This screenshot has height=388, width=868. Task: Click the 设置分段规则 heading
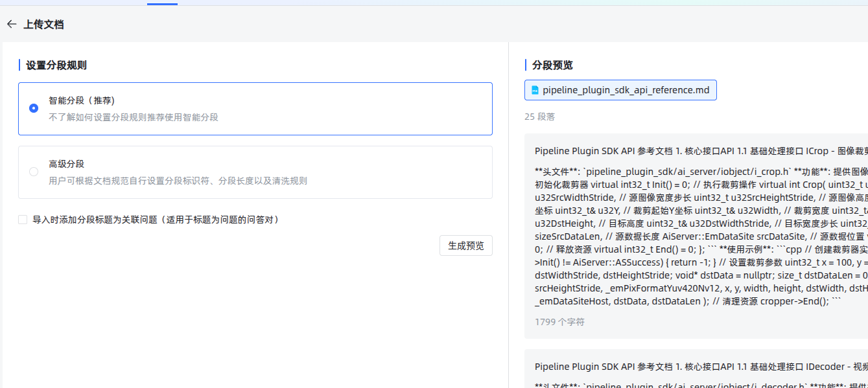(56, 65)
